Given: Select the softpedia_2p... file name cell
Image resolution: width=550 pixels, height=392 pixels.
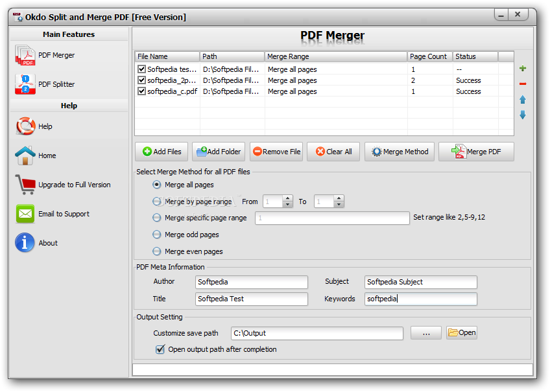Looking at the screenshot, I should pos(171,80).
